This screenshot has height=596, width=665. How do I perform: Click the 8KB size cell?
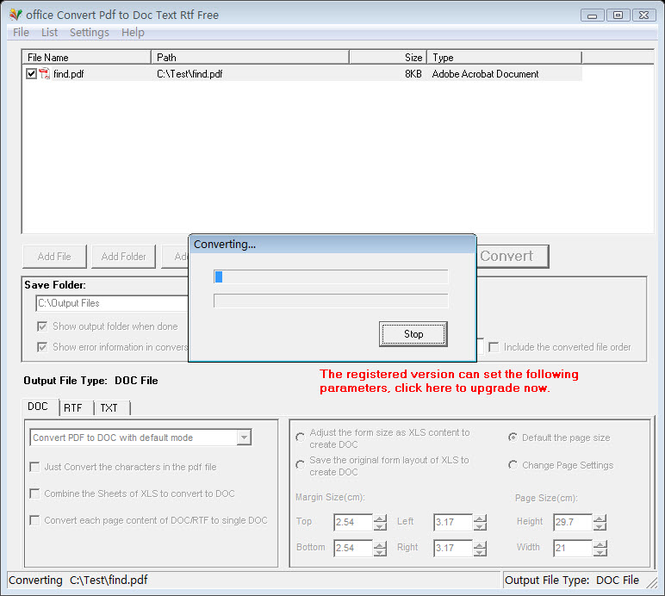coord(413,74)
